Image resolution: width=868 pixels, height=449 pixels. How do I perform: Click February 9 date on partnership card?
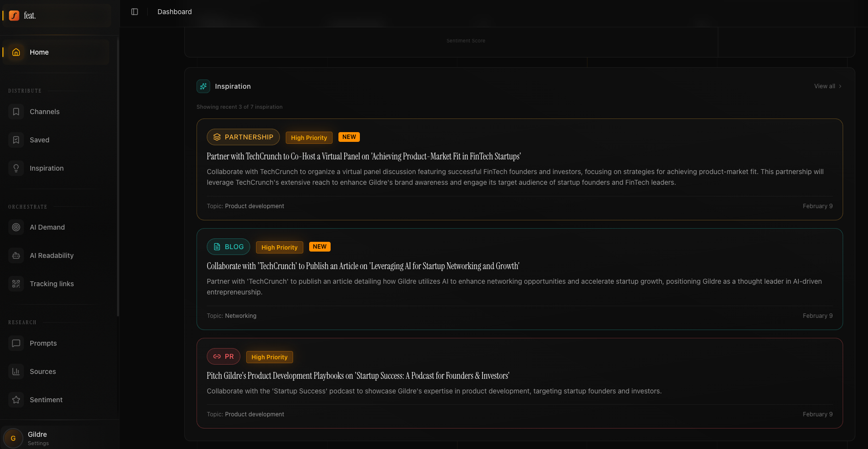click(x=818, y=206)
